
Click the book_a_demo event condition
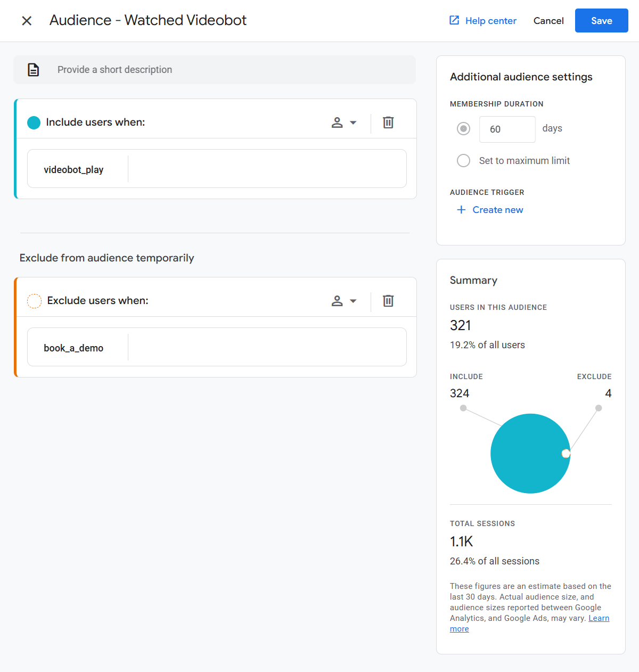pyautogui.click(x=73, y=348)
